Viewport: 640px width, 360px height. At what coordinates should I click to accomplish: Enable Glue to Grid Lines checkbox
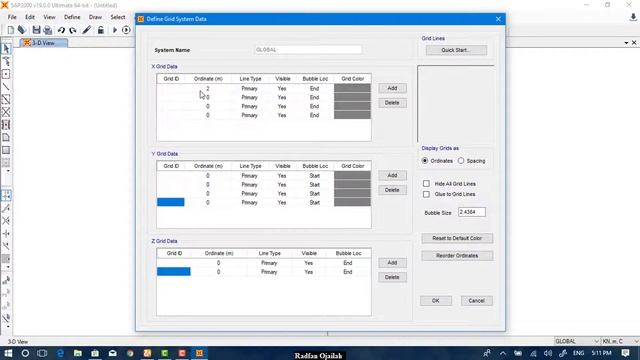click(x=426, y=194)
